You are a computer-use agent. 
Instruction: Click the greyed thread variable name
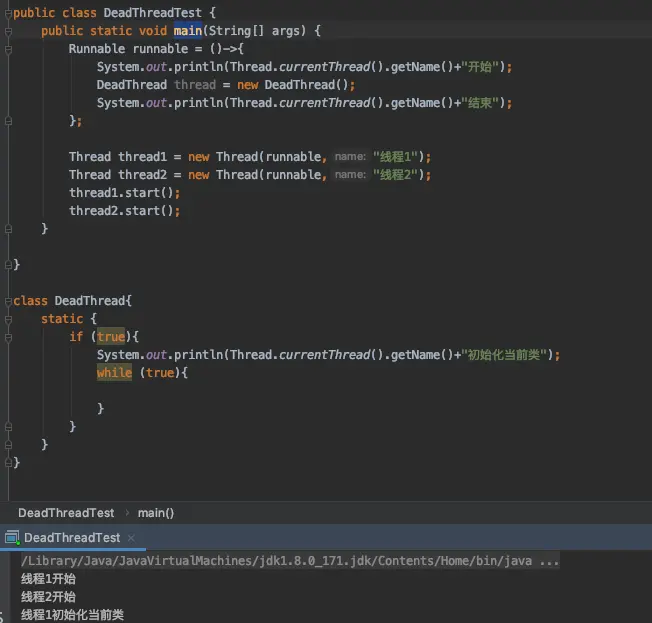[x=195, y=85]
